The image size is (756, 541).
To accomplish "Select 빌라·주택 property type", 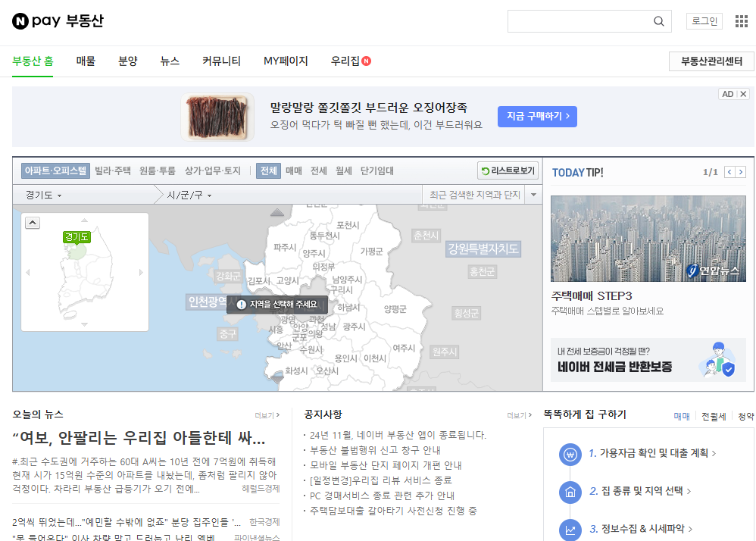I will pos(113,170).
